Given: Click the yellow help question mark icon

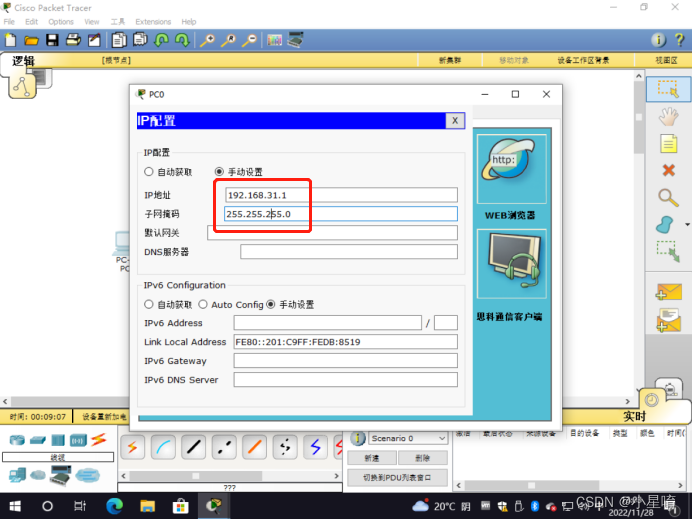Looking at the screenshot, I should (x=680, y=40).
